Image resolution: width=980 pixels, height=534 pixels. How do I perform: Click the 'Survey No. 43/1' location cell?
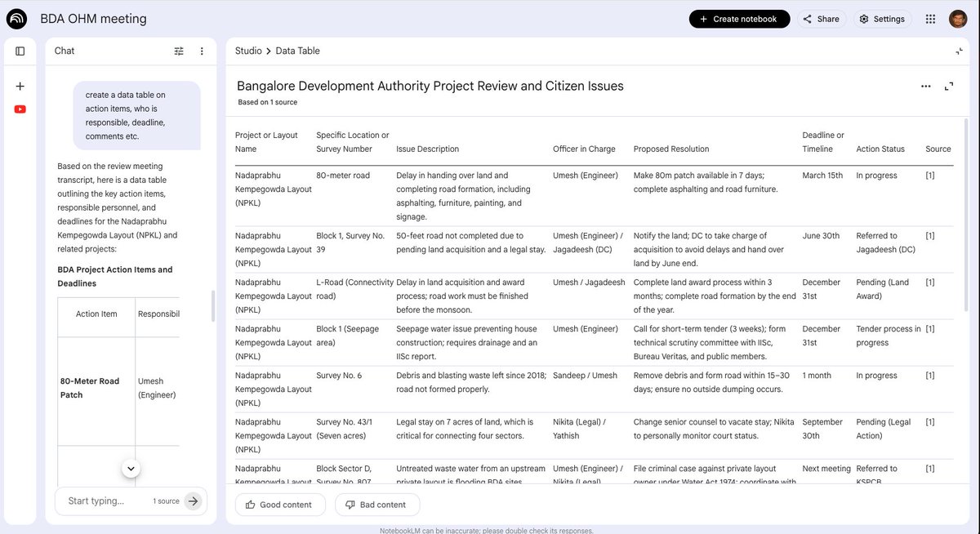pos(344,429)
